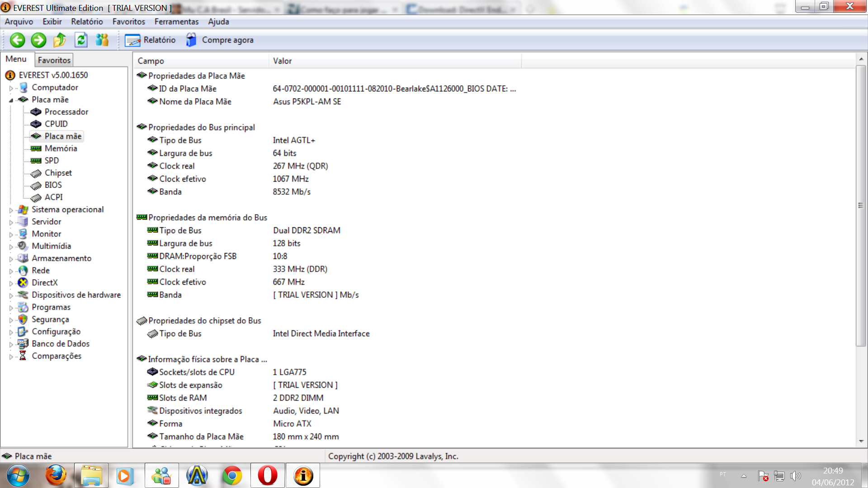Expand the Computador tree node
Image resolution: width=868 pixels, height=488 pixels.
pyautogui.click(x=11, y=88)
